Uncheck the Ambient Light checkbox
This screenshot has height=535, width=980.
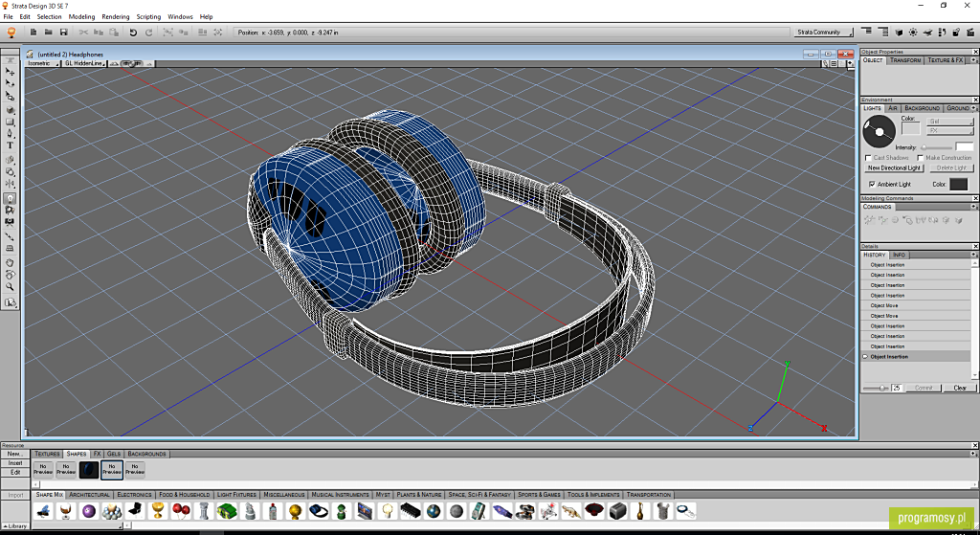click(872, 185)
